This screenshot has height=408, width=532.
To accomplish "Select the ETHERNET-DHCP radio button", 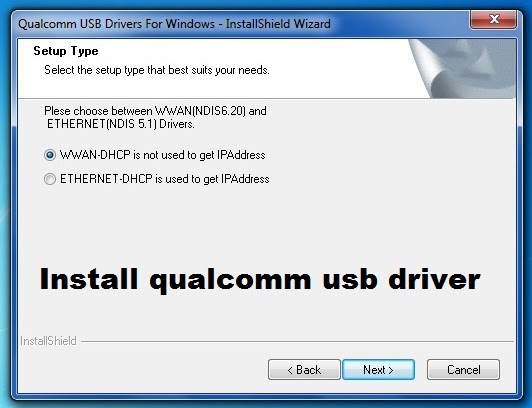I will [50, 179].
